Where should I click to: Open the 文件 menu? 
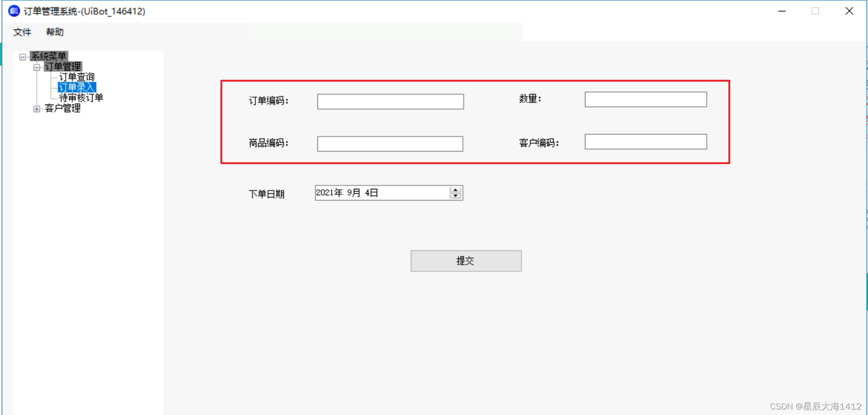point(21,32)
